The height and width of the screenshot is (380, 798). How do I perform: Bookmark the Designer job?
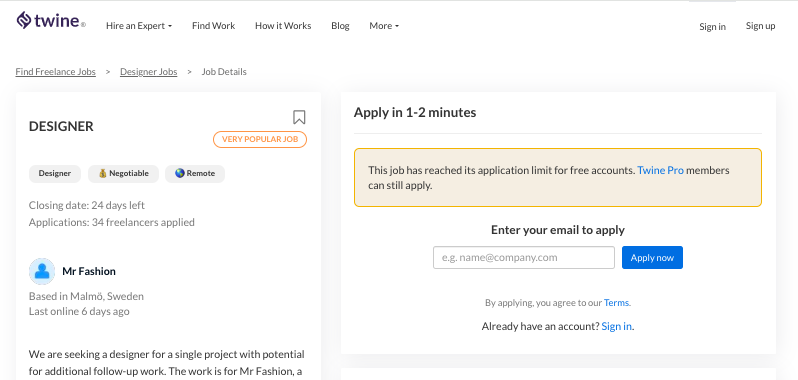pos(299,118)
